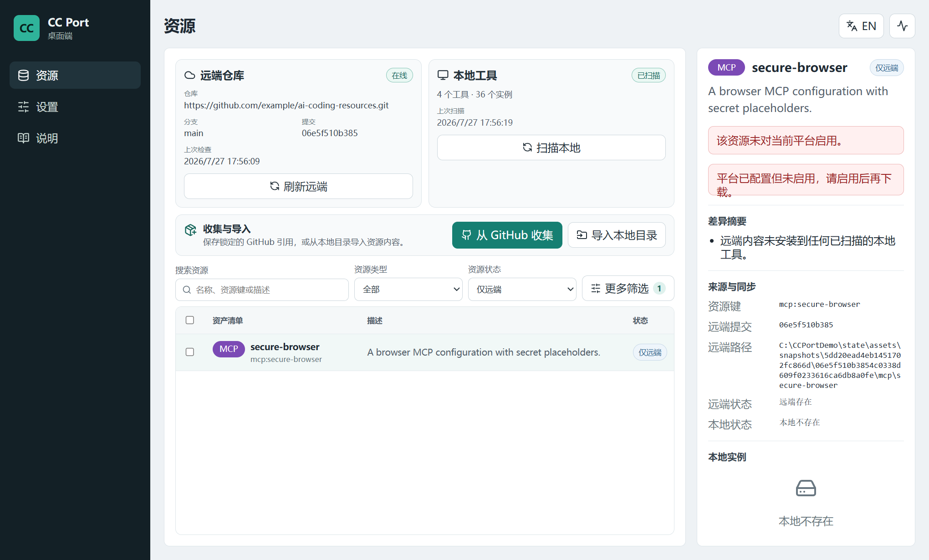Open the 资源类型 dropdown showing 全部
929x560 pixels.
click(x=408, y=290)
